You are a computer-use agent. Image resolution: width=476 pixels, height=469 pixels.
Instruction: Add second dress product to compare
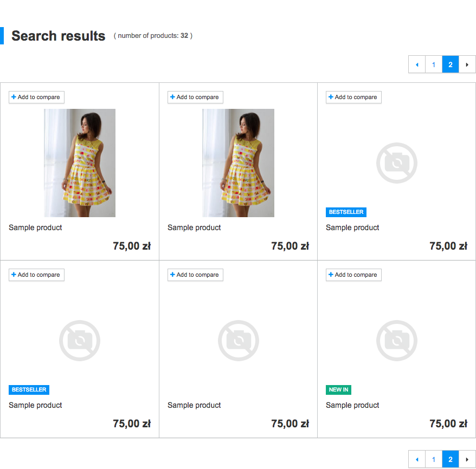click(x=195, y=97)
